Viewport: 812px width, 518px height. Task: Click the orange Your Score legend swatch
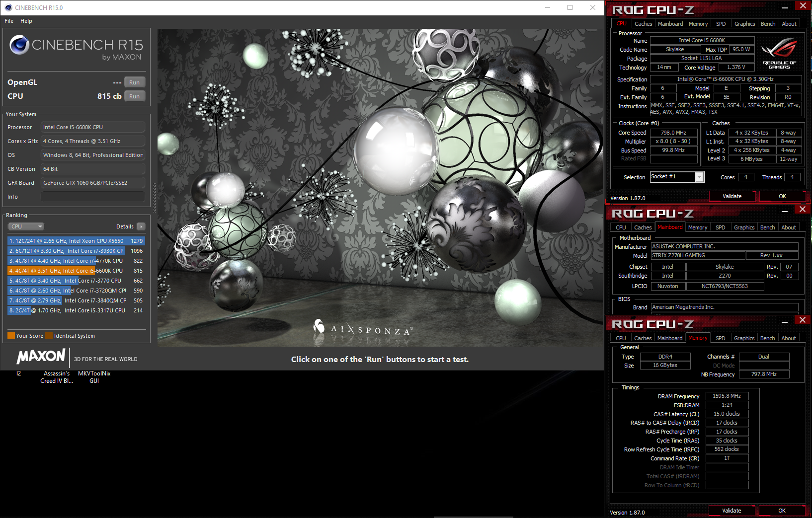point(11,336)
